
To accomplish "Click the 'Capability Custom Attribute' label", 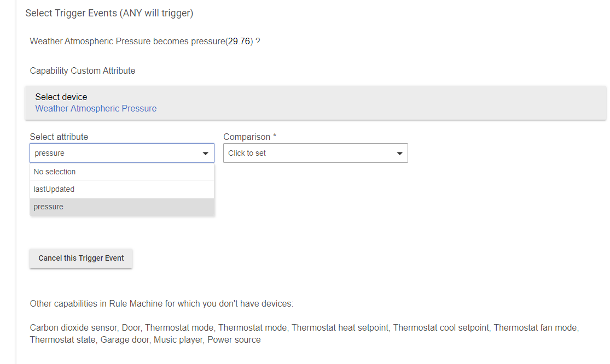I will 83,71.
